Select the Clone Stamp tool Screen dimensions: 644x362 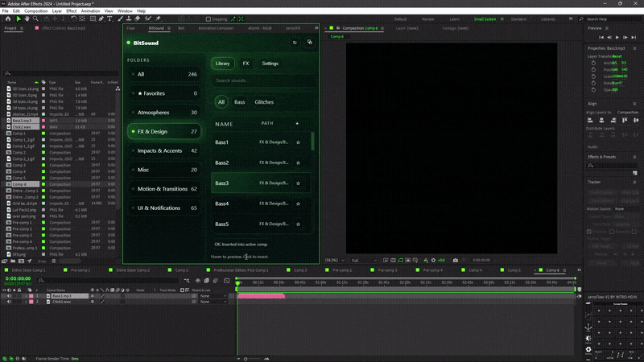(129, 19)
